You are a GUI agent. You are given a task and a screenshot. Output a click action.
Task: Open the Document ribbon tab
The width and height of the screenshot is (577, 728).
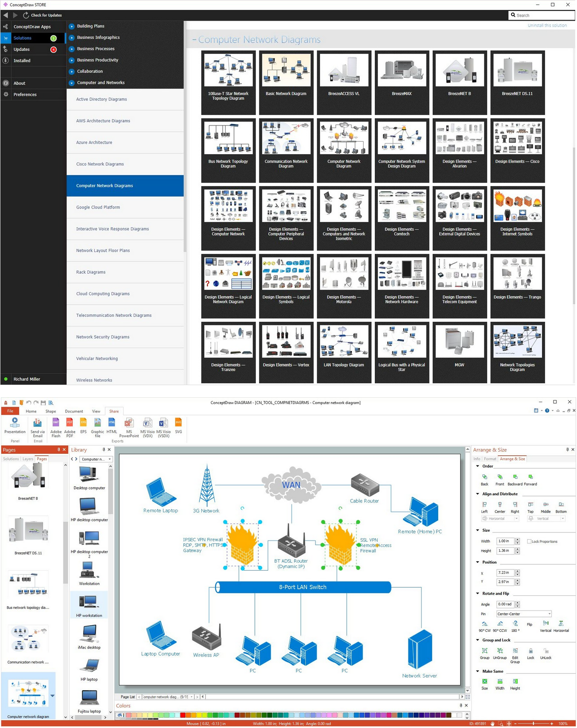[x=74, y=412]
